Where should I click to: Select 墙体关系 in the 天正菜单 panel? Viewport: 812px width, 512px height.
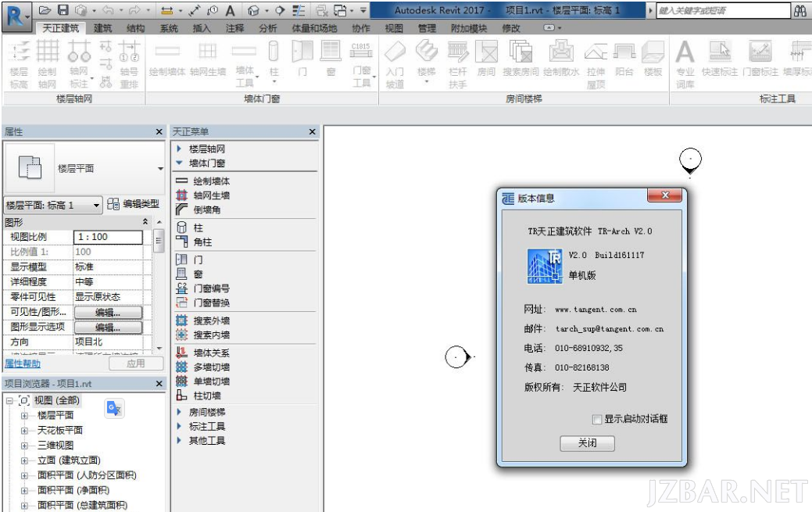coord(203,353)
